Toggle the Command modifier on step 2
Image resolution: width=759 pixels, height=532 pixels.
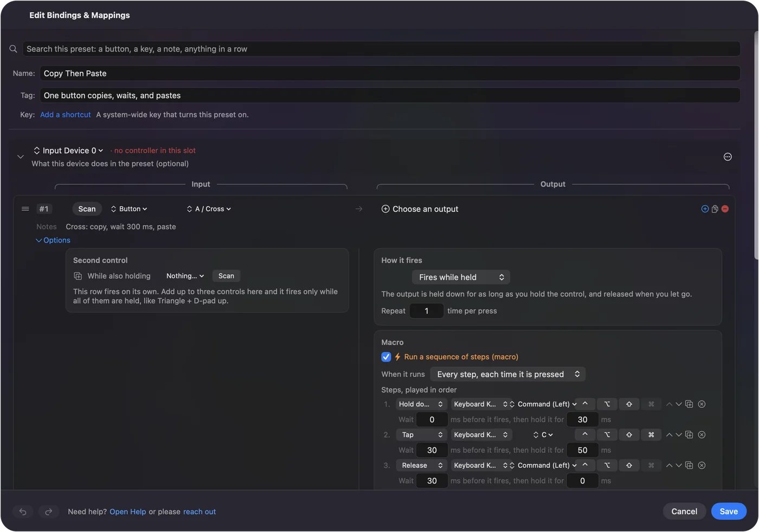pos(651,435)
